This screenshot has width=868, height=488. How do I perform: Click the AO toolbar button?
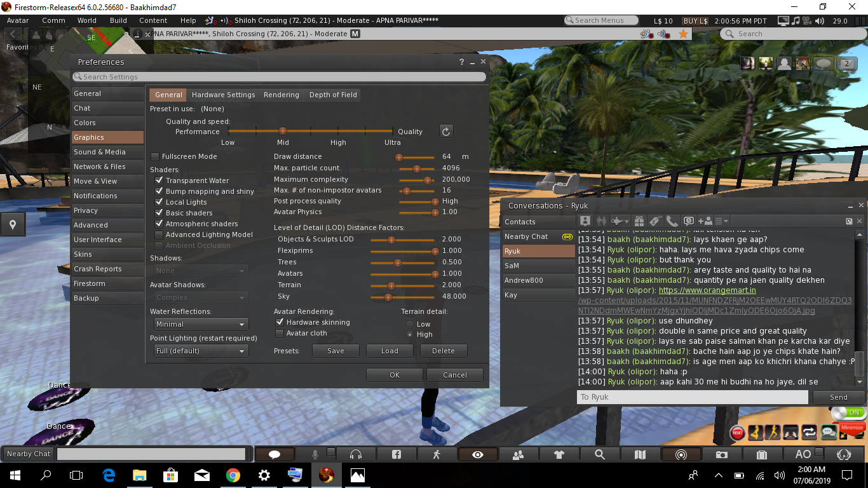pyautogui.click(x=803, y=454)
